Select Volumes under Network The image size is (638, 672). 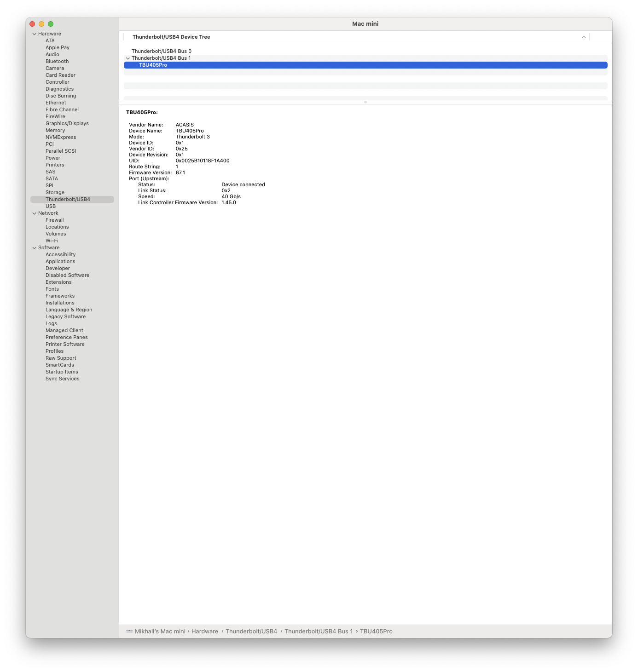pos(56,234)
